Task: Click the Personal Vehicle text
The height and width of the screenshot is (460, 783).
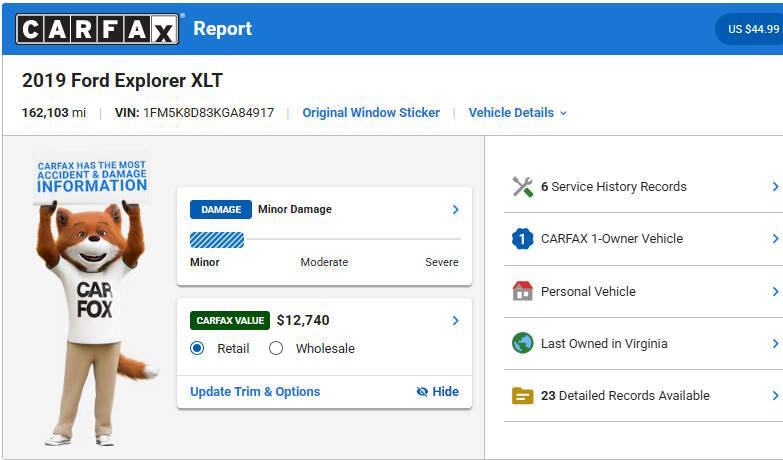Action: click(588, 292)
